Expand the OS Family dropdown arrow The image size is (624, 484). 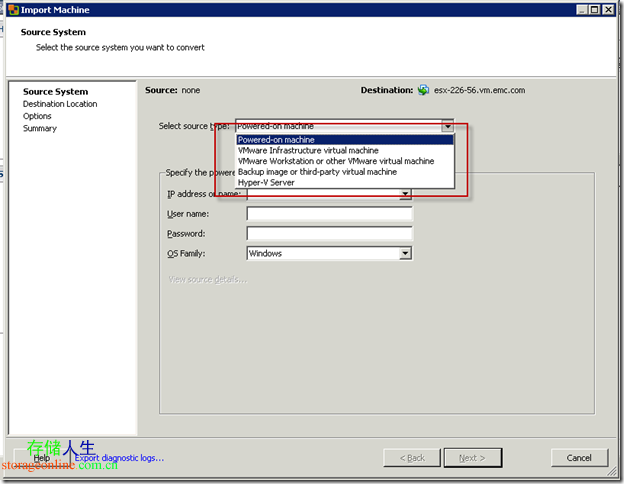(405, 253)
